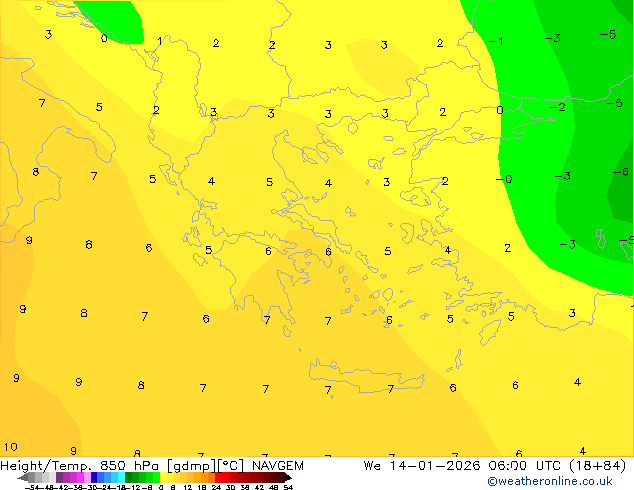Click the date We 14-01-2026 06:00 UTC

pos(463,466)
